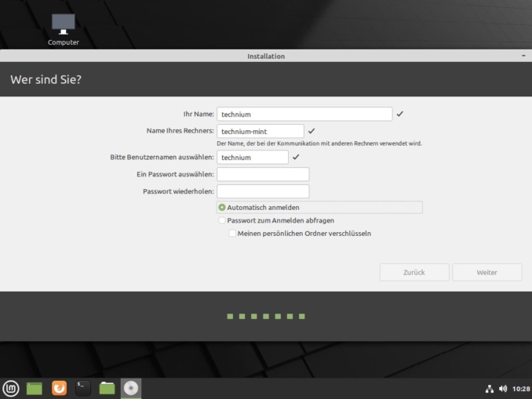Viewport: 532px width, 399px height.
Task: Click the Weiter button
Action: point(486,272)
